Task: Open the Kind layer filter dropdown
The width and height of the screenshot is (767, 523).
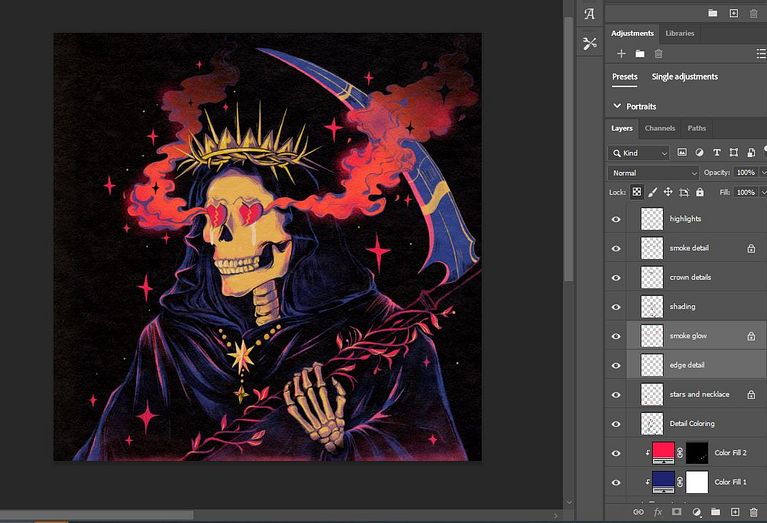Action: (x=640, y=153)
